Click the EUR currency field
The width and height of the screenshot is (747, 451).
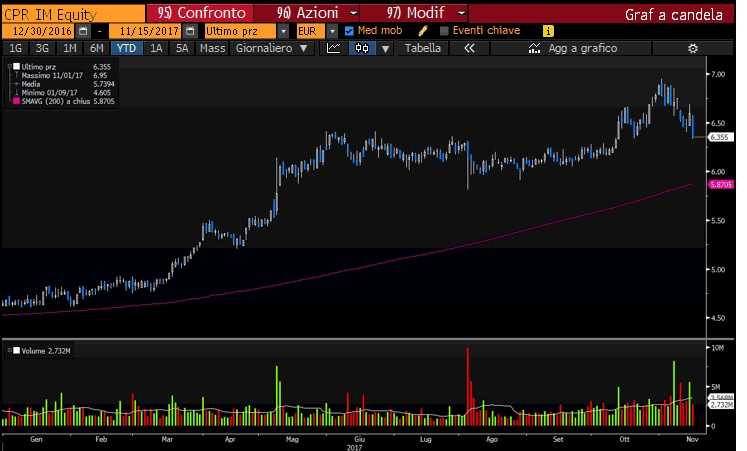point(310,31)
